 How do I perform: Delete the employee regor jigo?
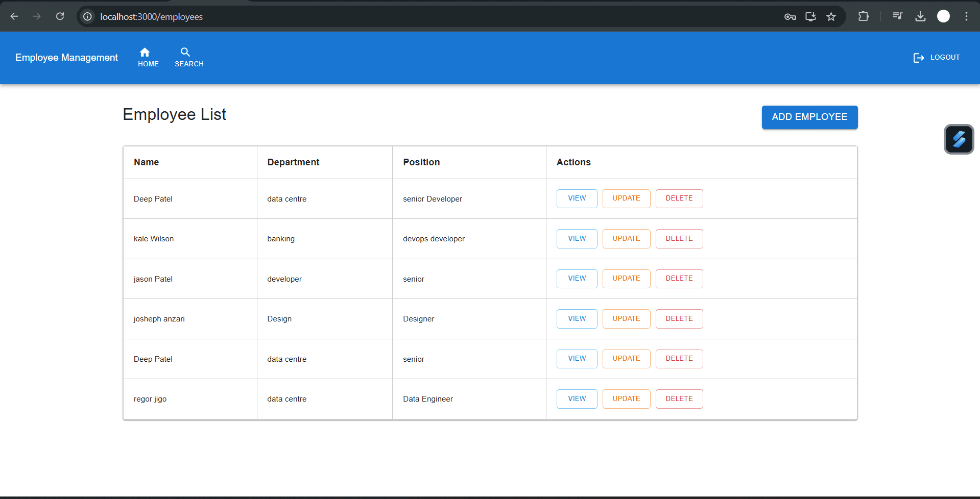[x=679, y=398]
